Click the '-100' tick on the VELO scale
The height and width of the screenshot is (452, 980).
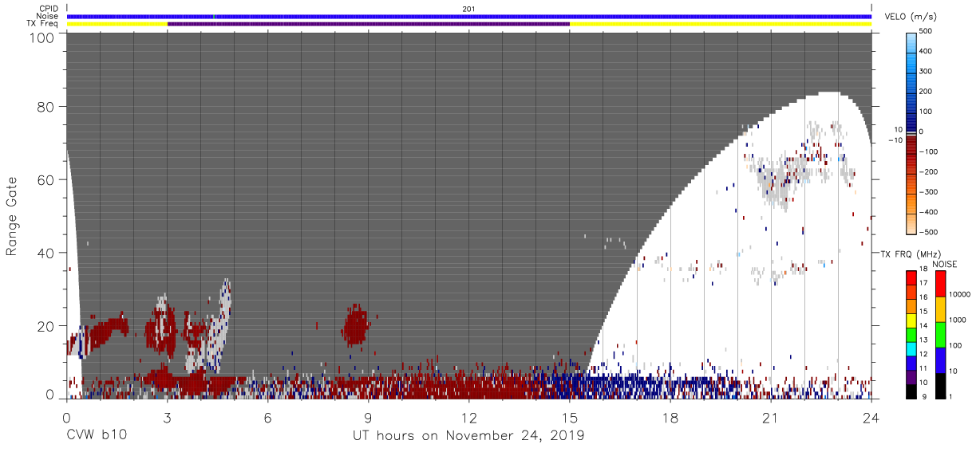928,151
